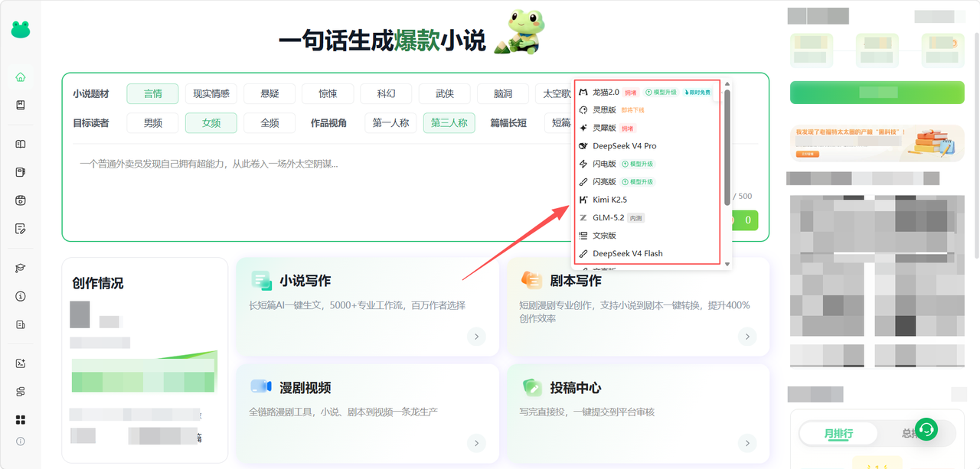Open the arrow button on 投稿中心 card
This screenshot has width=980, height=469.
coord(747,443)
